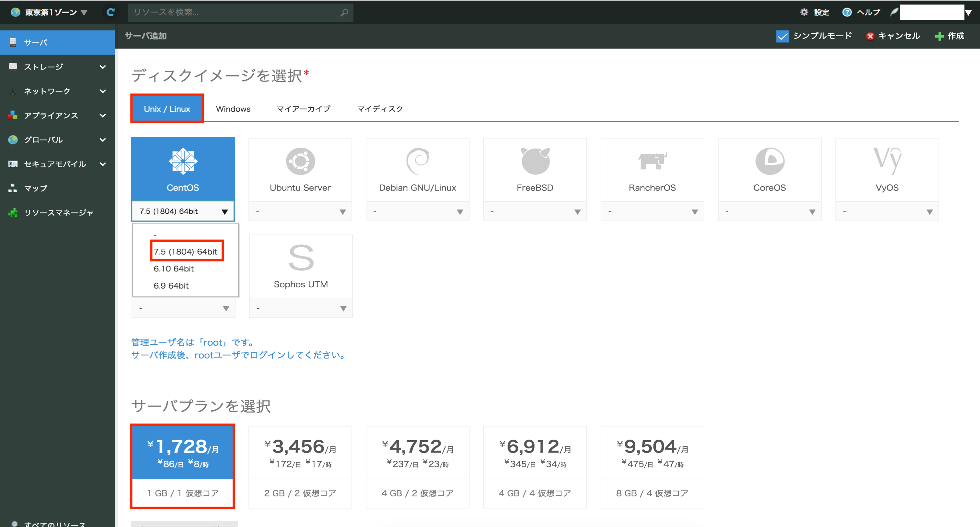
Task: Choose 6.10 64bit from CentOS version list
Action: [x=174, y=269]
